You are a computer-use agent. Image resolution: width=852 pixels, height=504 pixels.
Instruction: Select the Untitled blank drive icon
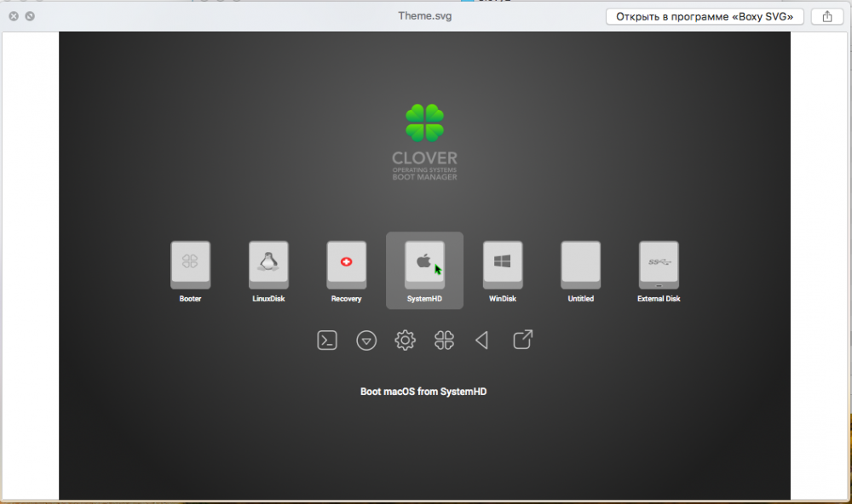581,265
